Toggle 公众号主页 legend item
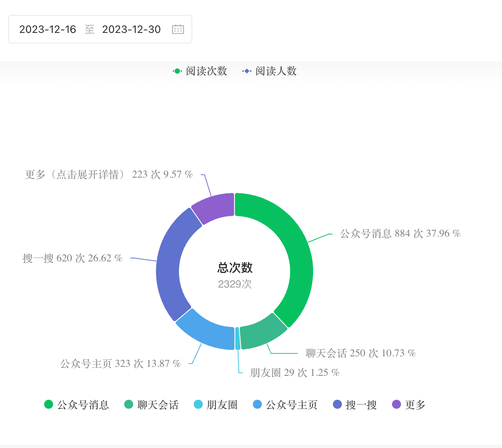This screenshot has width=502, height=448. pyautogui.click(x=285, y=405)
